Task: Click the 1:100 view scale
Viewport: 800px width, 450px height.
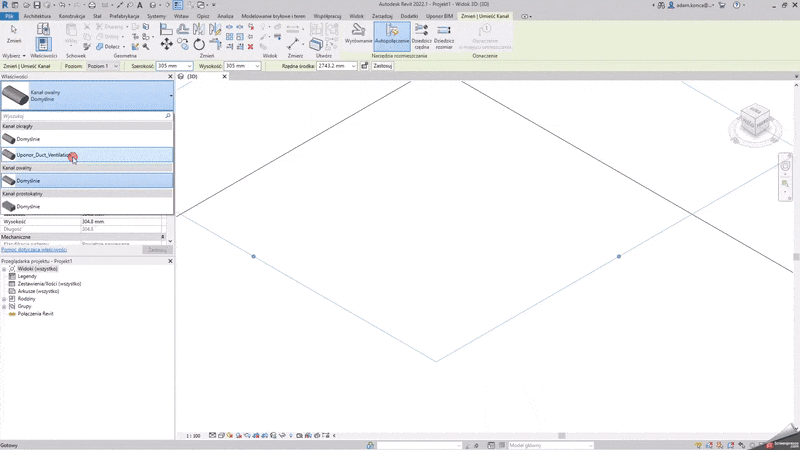Action: click(x=193, y=436)
